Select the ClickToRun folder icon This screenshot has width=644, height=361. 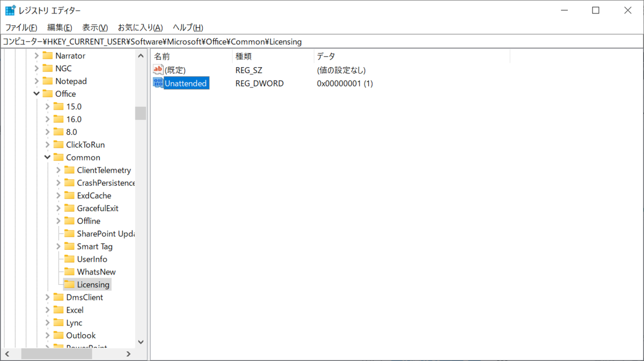tap(58, 145)
